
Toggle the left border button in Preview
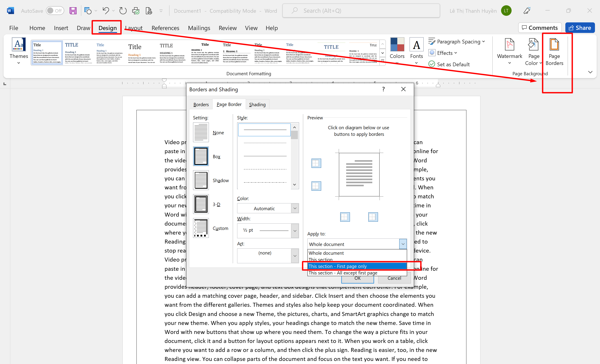click(x=345, y=217)
